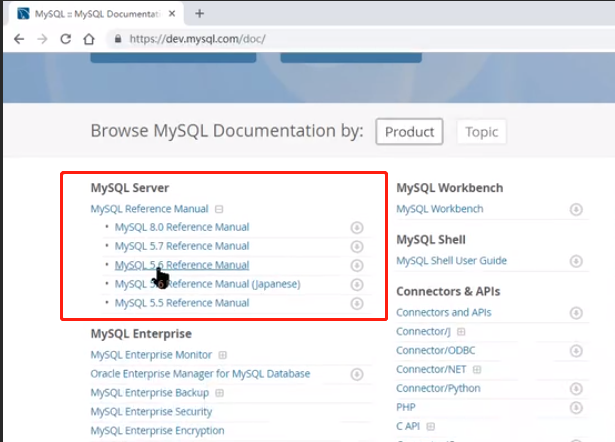Viewport: 615px width, 442px height.
Task: Download icon for MySQL 8.0 Reference Manual
Action: [x=357, y=227]
